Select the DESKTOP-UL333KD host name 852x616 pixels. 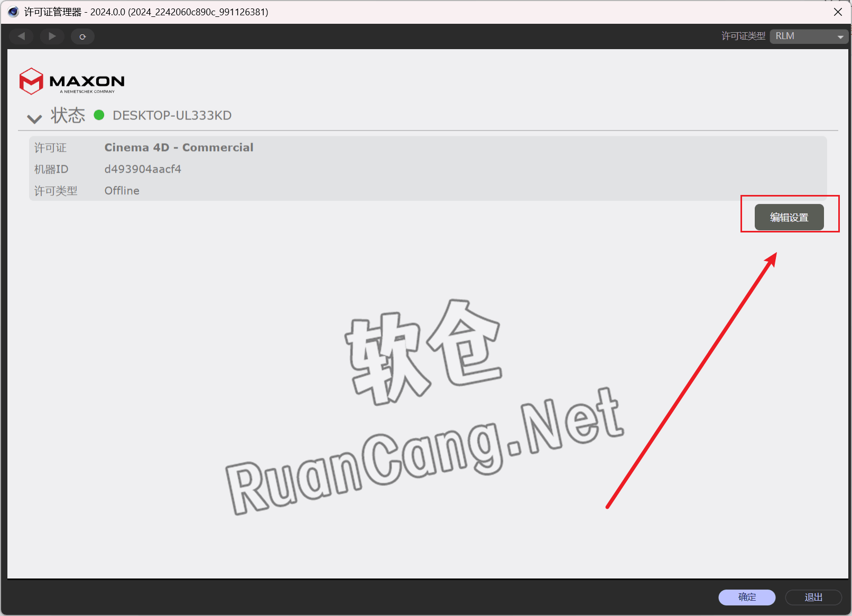[x=172, y=116]
